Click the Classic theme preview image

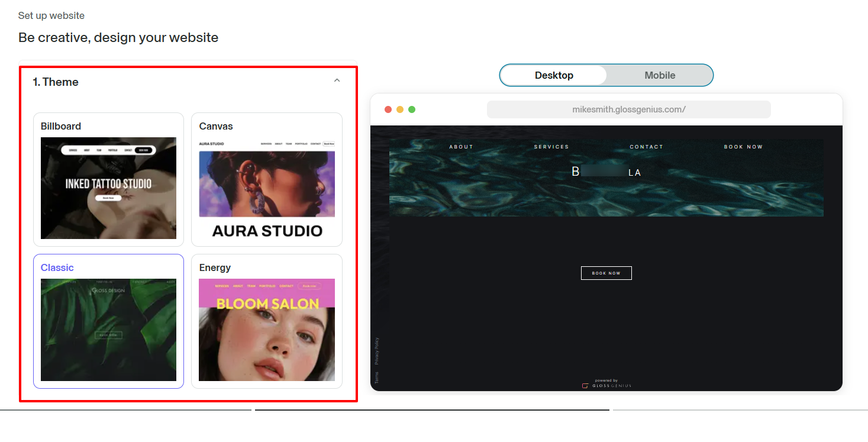[x=108, y=330]
